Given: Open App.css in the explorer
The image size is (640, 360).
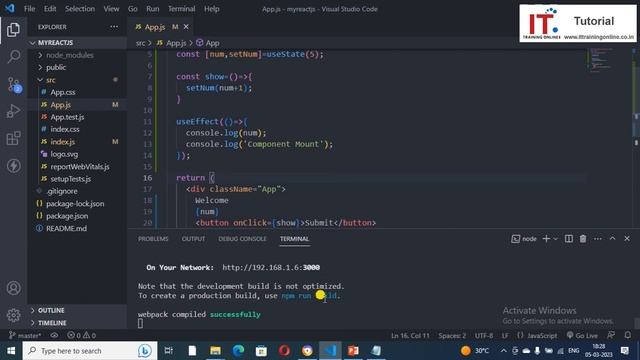Looking at the screenshot, I should (x=77, y=92).
